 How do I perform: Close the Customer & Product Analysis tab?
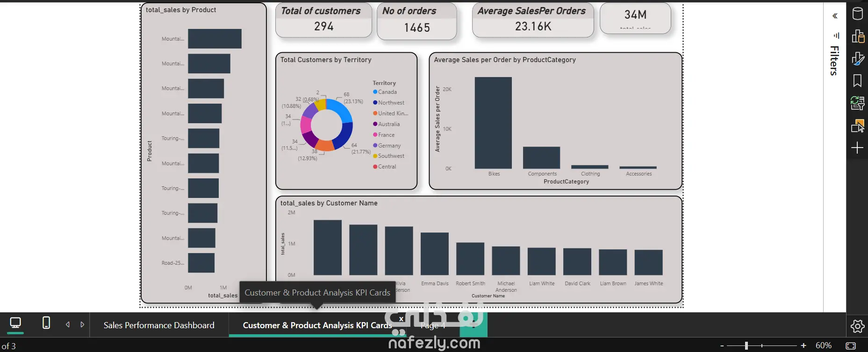click(401, 319)
